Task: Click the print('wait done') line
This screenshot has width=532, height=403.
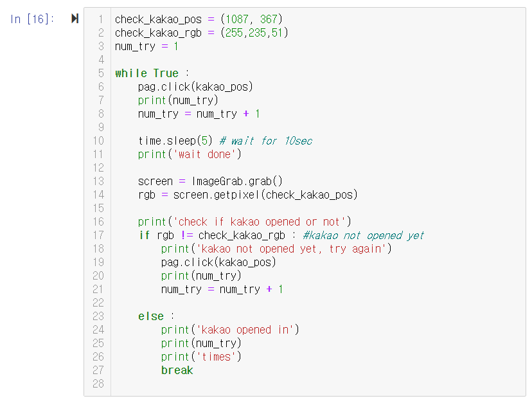Action: pyautogui.click(x=190, y=154)
